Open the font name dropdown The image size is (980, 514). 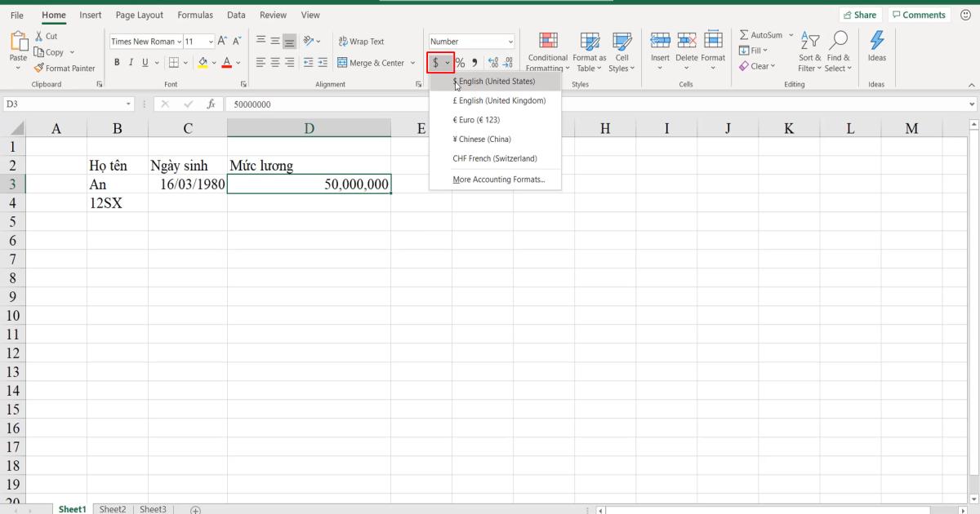pyautogui.click(x=180, y=42)
